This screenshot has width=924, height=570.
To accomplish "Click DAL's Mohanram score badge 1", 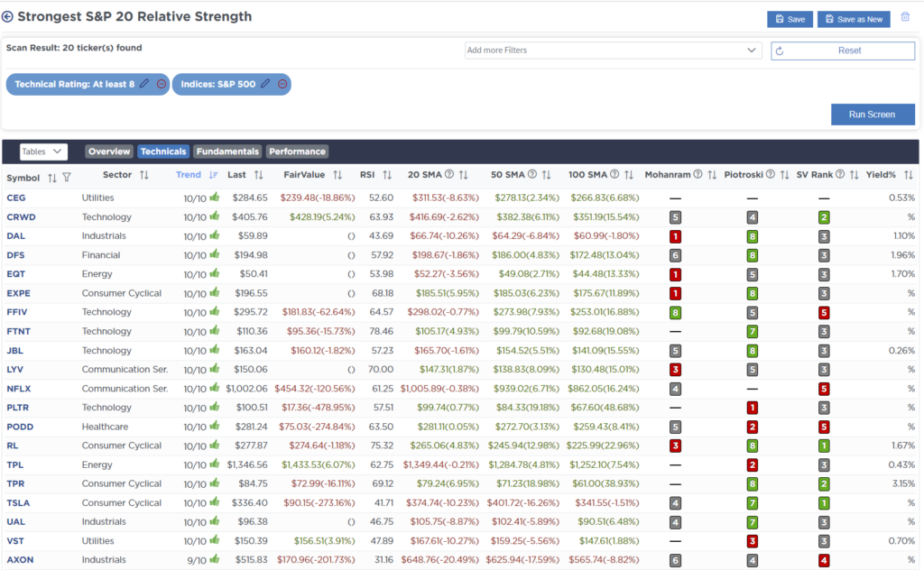I will click(x=675, y=236).
